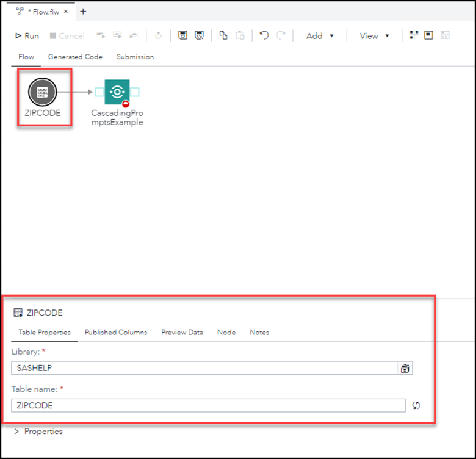
Task: Undo the last action
Action: click(264, 35)
